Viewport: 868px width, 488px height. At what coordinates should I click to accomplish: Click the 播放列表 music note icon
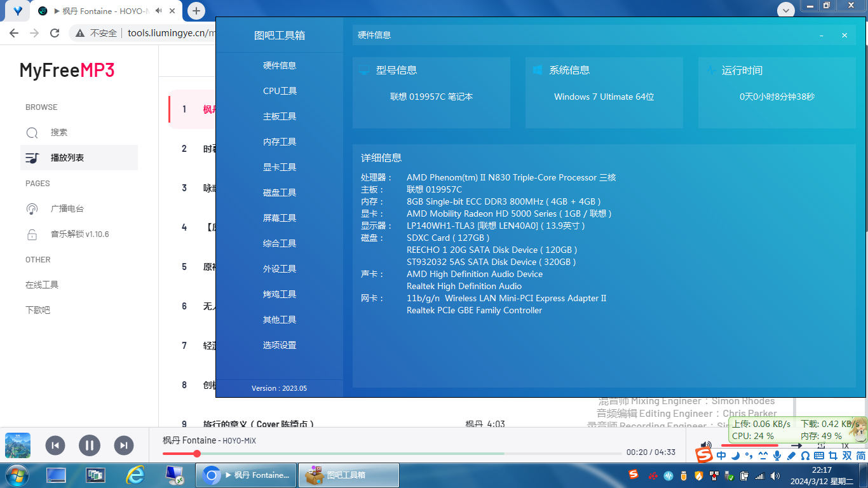coord(32,158)
